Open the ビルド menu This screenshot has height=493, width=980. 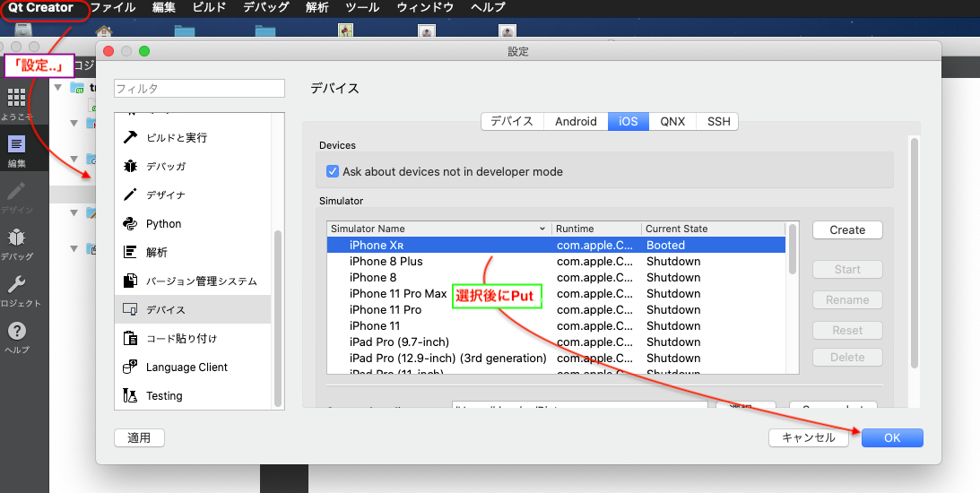point(209,7)
